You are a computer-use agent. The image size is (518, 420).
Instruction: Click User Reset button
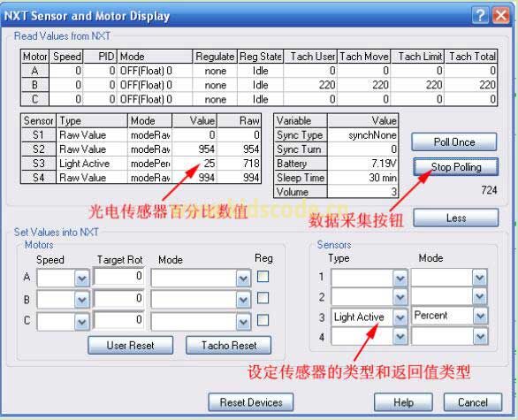(x=130, y=346)
